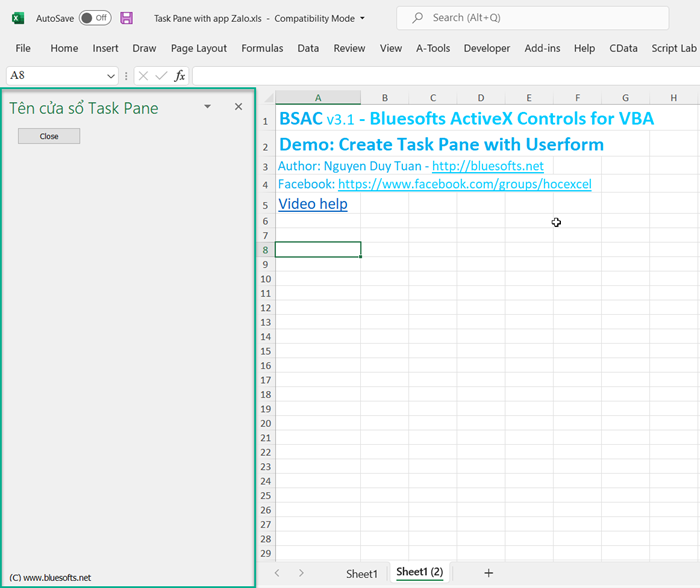The height and width of the screenshot is (588, 700).
Task: Open the Page Layout tab
Action: pyautogui.click(x=199, y=48)
